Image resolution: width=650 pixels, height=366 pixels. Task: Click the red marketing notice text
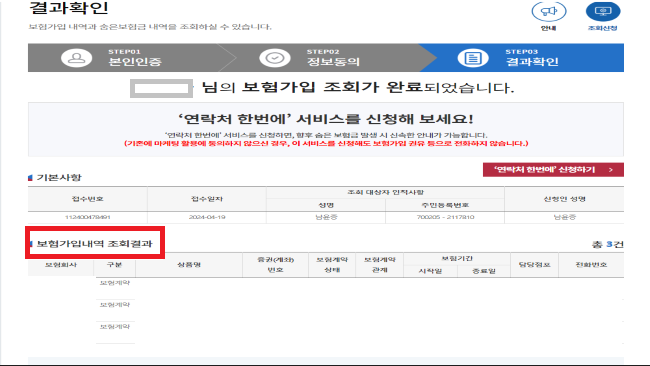click(326, 143)
